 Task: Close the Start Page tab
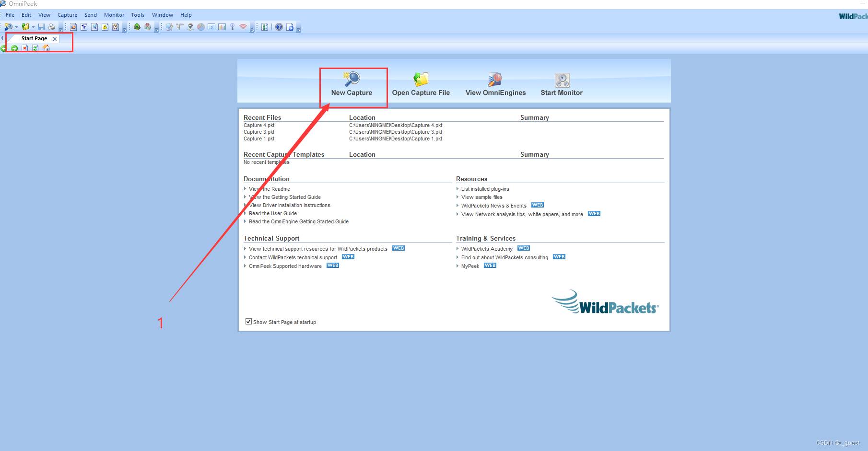55,39
